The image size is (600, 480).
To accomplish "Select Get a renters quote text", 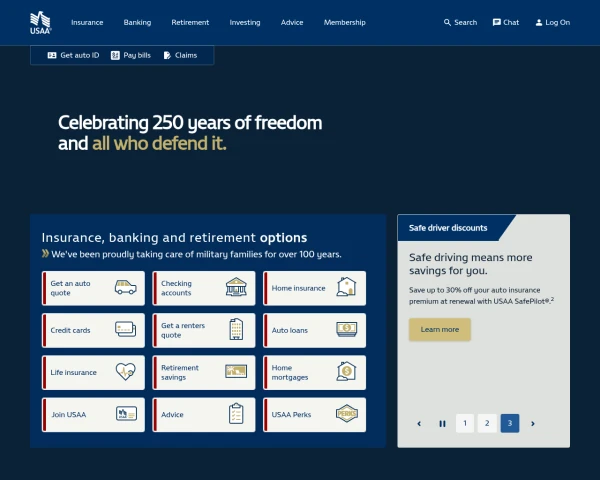I will pyautogui.click(x=183, y=330).
